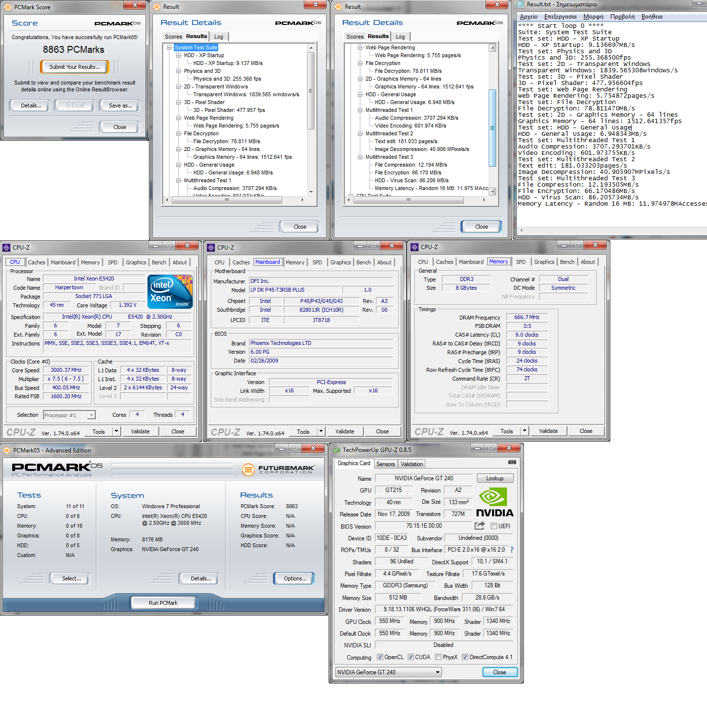Collapse the 2D - Transparent Windows tree node
The height and width of the screenshot is (728, 707).
coord(179,86)
